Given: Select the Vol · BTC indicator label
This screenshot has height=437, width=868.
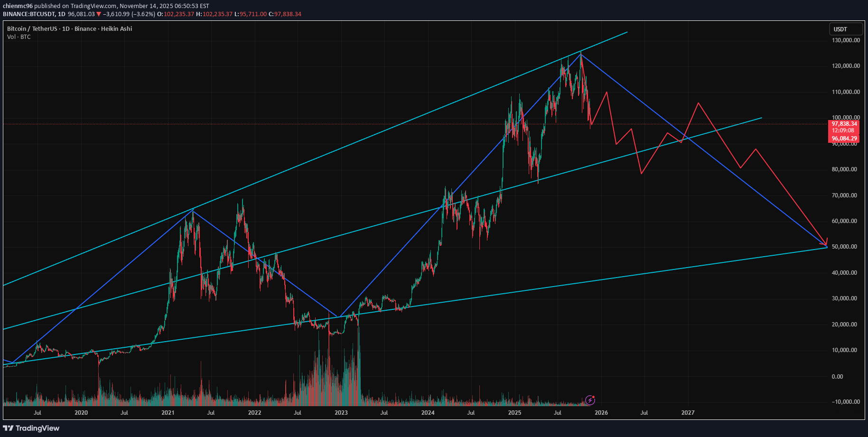Looking at the screenshot, I should point(19,37).
